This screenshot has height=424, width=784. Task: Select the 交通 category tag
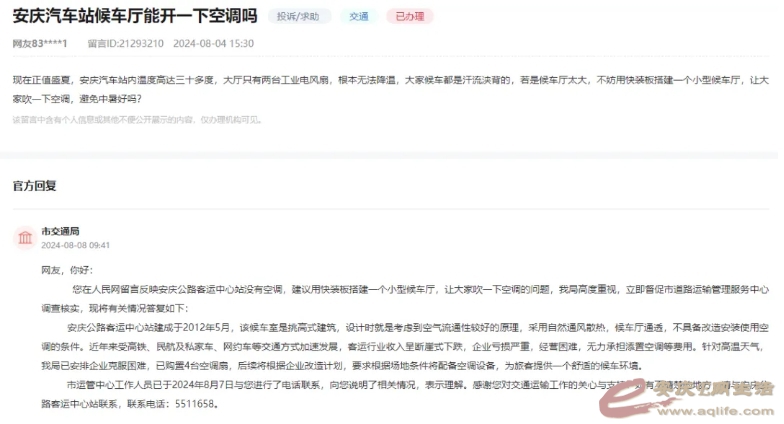(x=359, y=17)
